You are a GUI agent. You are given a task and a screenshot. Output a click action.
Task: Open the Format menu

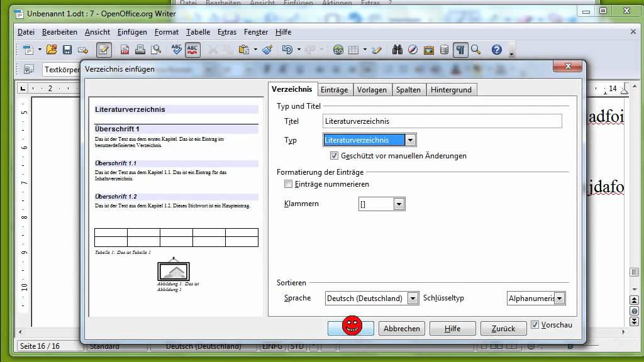(x=166, y=32)
